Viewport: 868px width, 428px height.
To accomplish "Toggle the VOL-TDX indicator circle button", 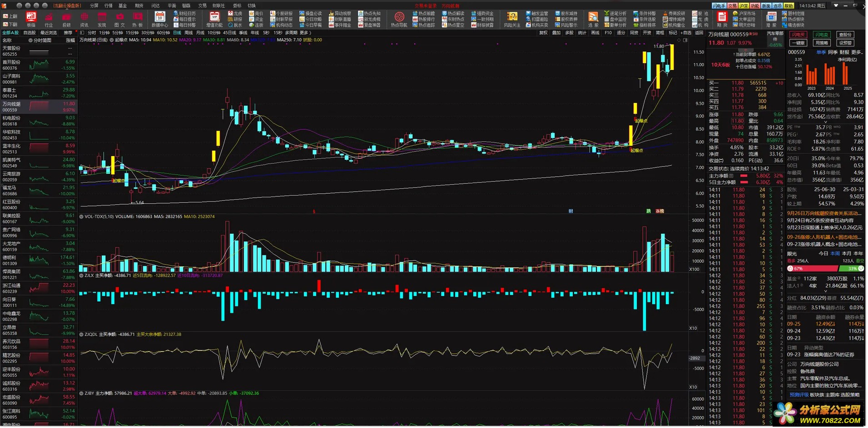I will click(x=82, y=216).
